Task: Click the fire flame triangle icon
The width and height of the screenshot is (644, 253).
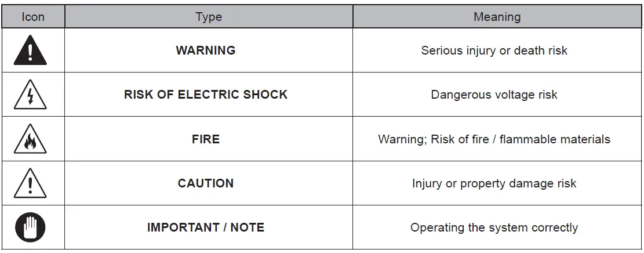Action: tap(30, 140)
